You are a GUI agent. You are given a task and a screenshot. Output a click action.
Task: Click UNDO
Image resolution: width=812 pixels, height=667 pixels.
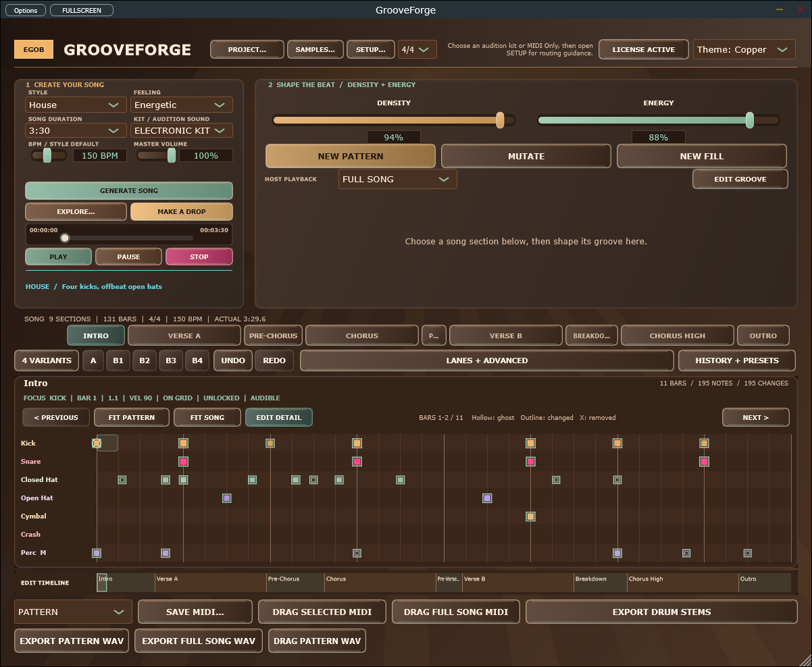pyautogui.click(x=233, y=361)
